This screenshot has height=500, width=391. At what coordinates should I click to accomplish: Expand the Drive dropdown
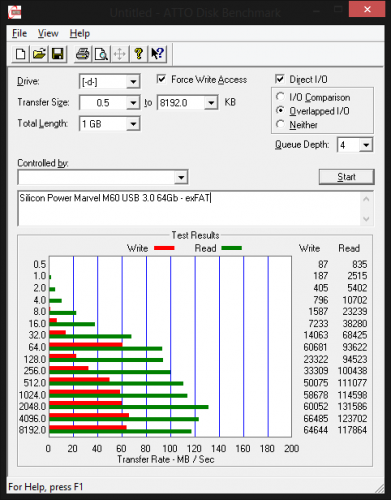tap(133, 82)
